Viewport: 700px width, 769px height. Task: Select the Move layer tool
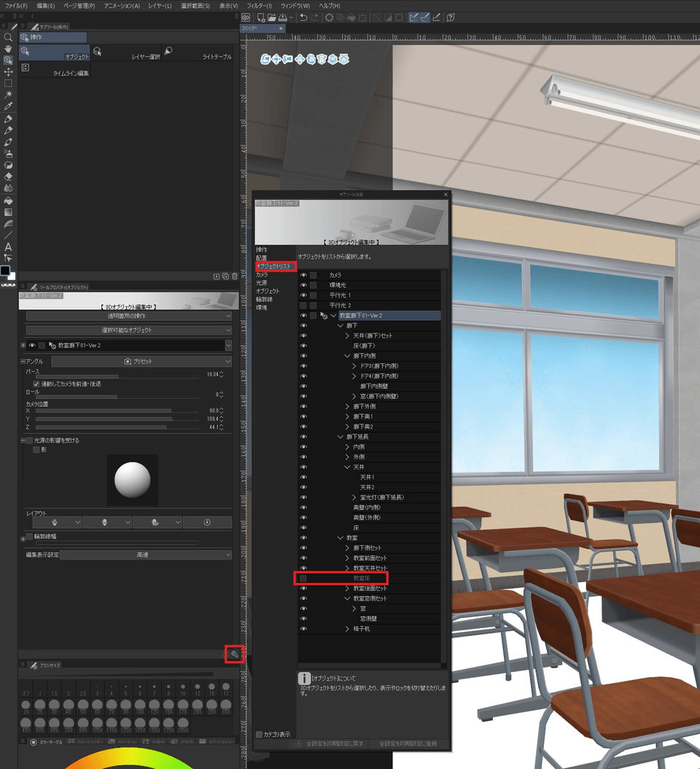[x=8, y=72]
